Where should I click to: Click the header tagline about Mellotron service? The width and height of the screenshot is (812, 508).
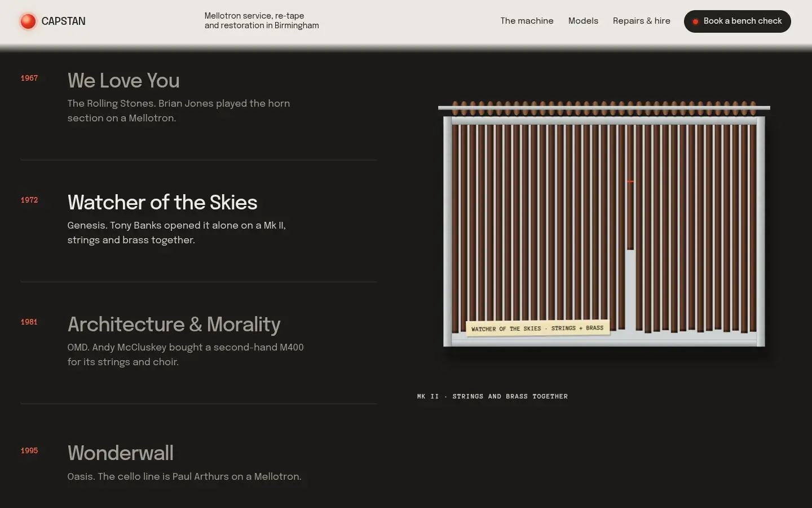click(x=262, y=21)
